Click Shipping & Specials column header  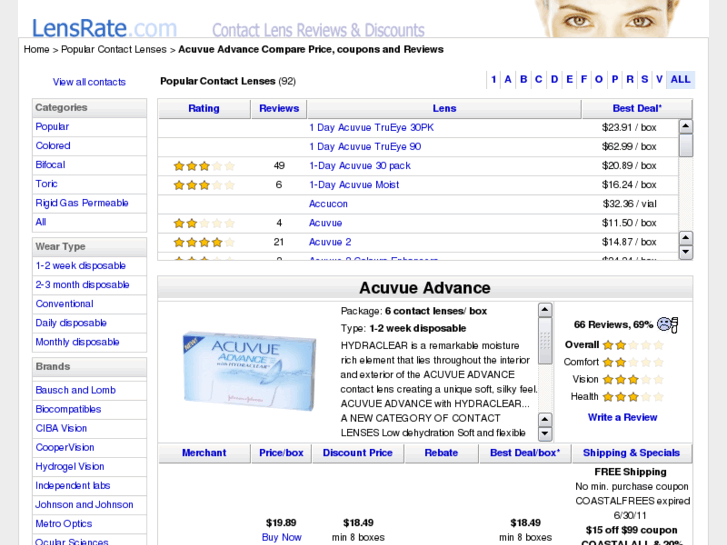pos(631,453)
